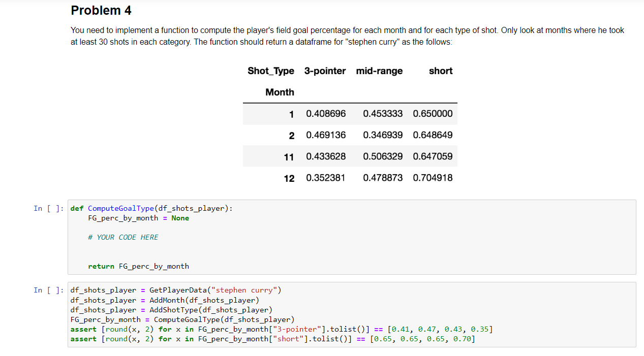Viewport: 644px width, 356px height.
Task: Select the In [ ] prompt of first cell
Action: click(x=49, y=208)
